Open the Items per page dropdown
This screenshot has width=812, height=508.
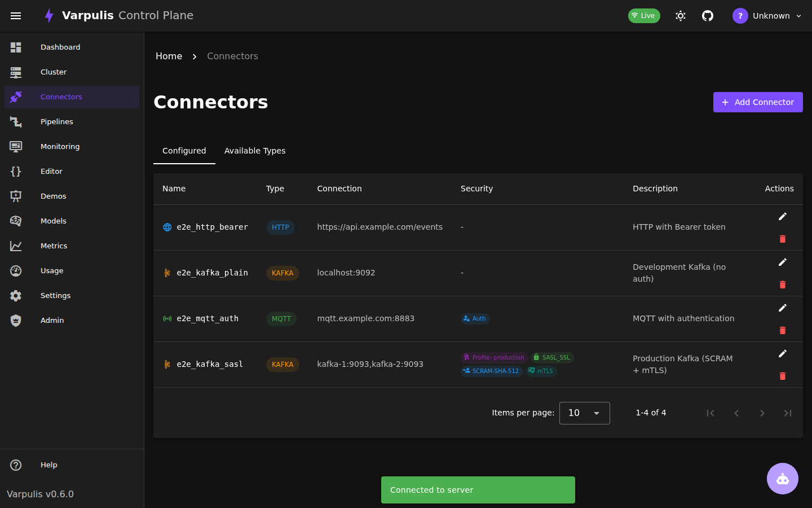[585, 413]
